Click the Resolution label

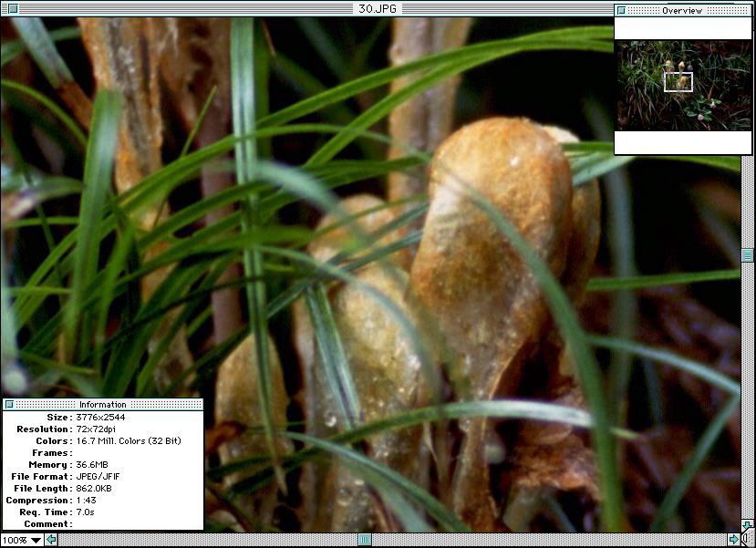45,429
